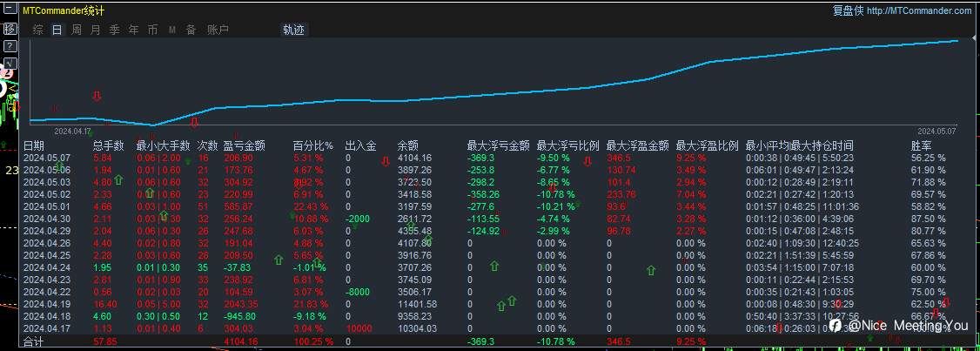
Task: Select the 2024.04.24 date row cell
Action: [x=49, y=267]
